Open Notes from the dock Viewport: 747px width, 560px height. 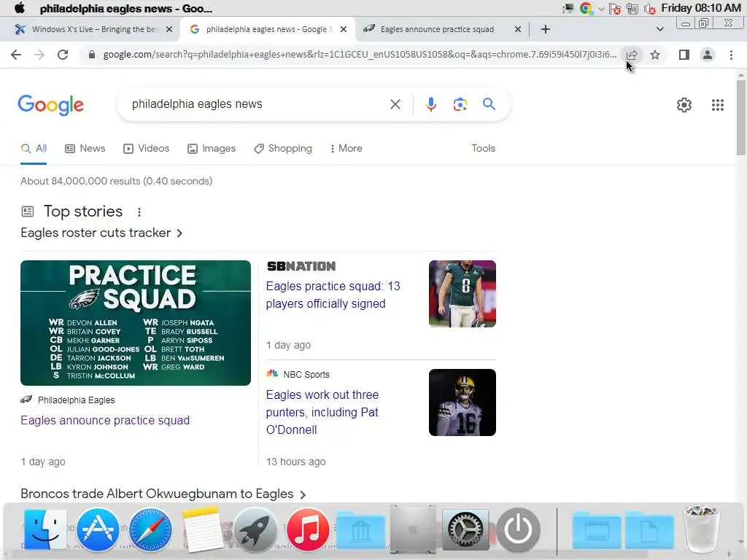click(x=202, y=529)
